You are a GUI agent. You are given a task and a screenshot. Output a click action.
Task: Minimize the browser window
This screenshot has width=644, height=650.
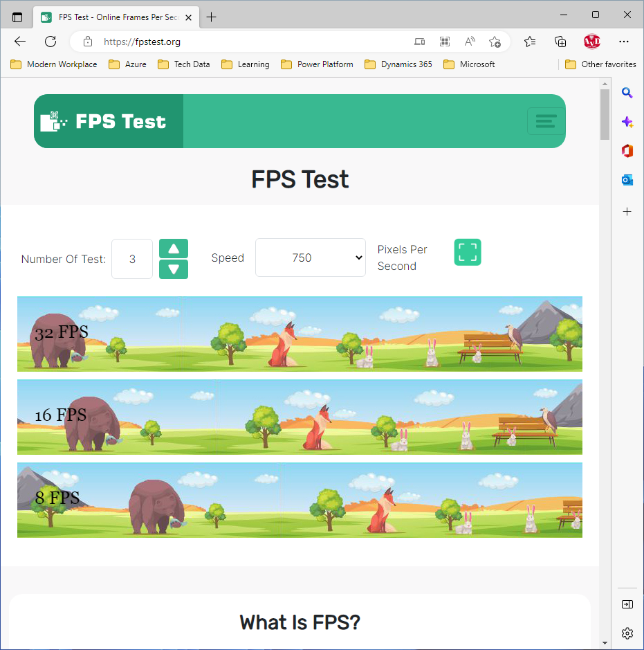click(564, 15)
